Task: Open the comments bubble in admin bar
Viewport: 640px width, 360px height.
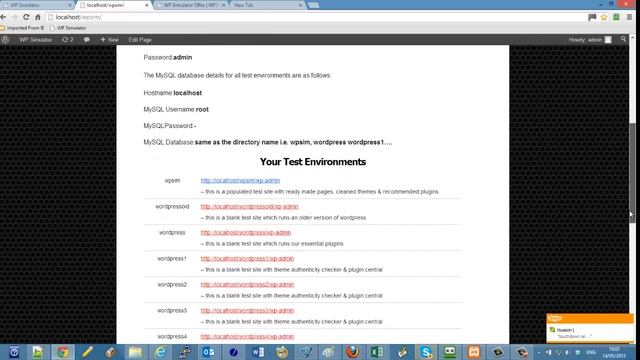Action: pos(87,40)
